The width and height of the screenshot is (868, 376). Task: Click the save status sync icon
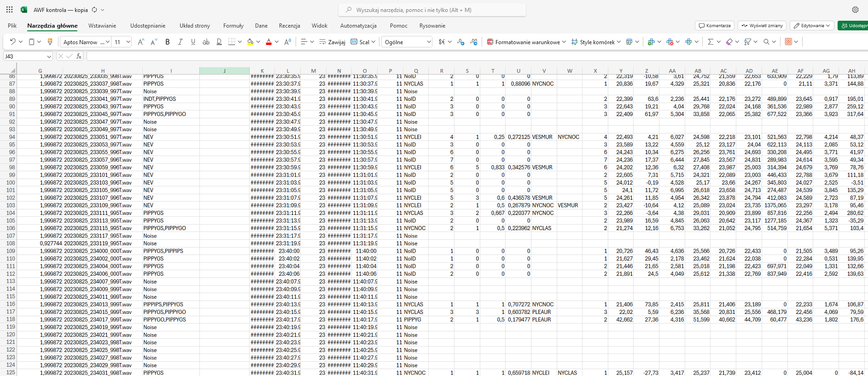94,10
